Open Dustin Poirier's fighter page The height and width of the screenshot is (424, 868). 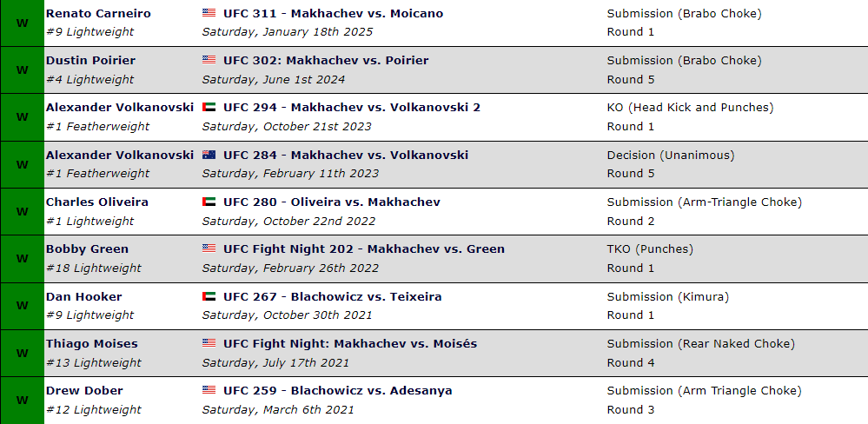coord(90,60)
